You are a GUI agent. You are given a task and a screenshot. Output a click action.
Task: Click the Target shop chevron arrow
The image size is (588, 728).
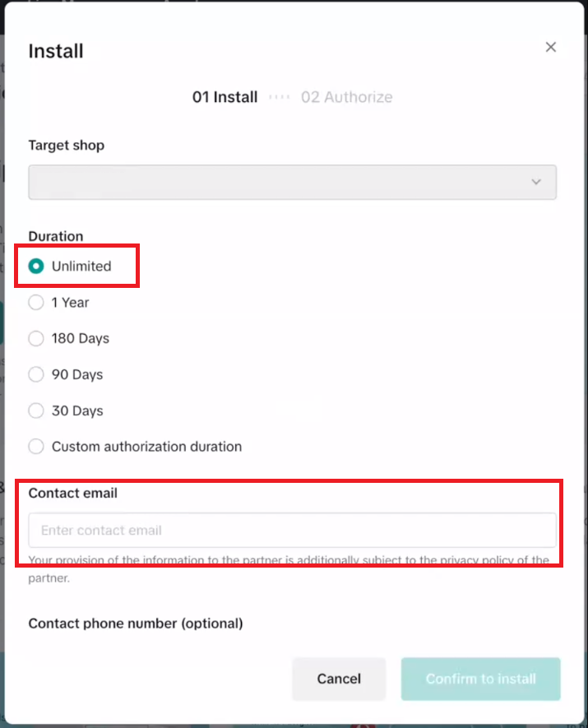click(536, 182)
